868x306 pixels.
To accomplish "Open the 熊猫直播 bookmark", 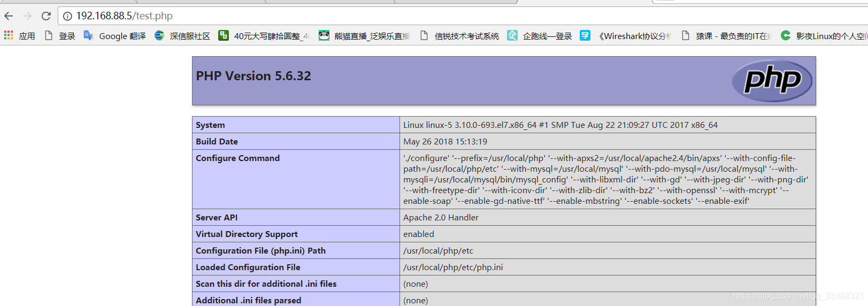I will click(x=364, y=36).
